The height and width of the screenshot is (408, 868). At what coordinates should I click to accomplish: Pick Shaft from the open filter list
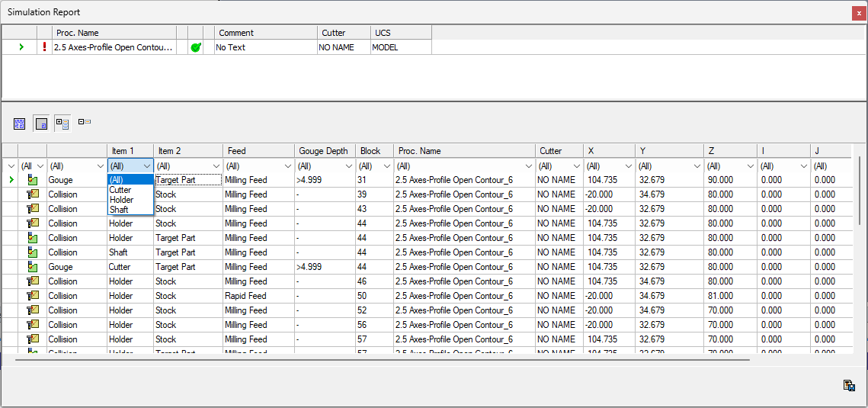119,210
